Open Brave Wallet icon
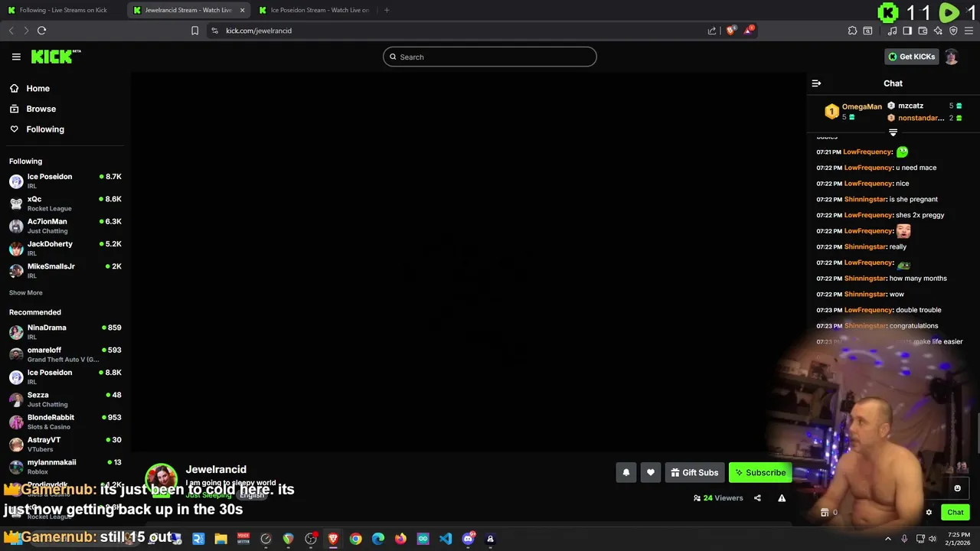Image resolution: width=980 pixels, height=551 pixels. (x=923, y=31)
